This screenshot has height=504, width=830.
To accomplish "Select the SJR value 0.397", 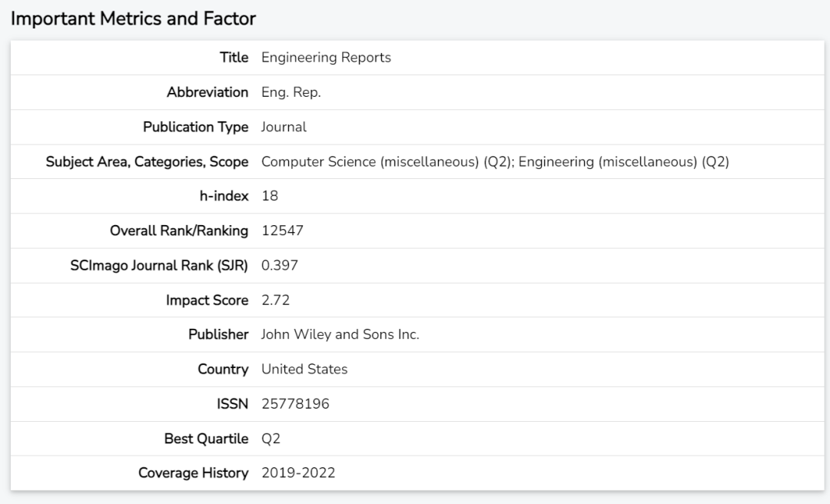I will coord(280,265).
